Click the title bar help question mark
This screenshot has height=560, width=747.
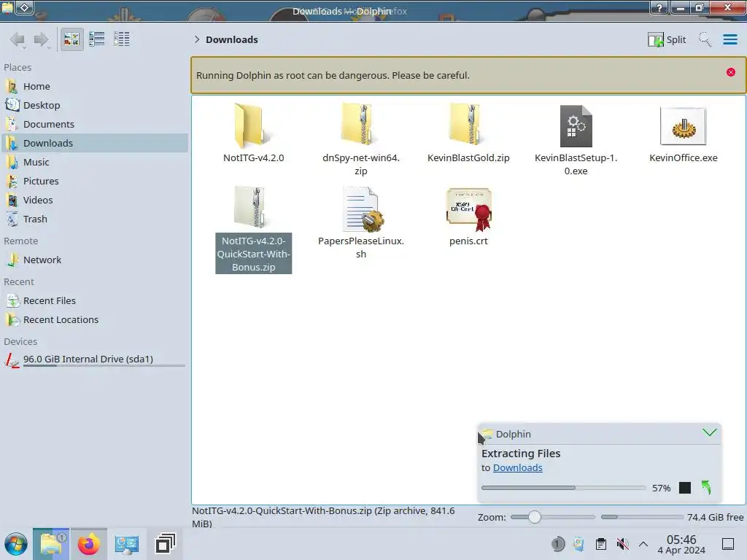659,7
